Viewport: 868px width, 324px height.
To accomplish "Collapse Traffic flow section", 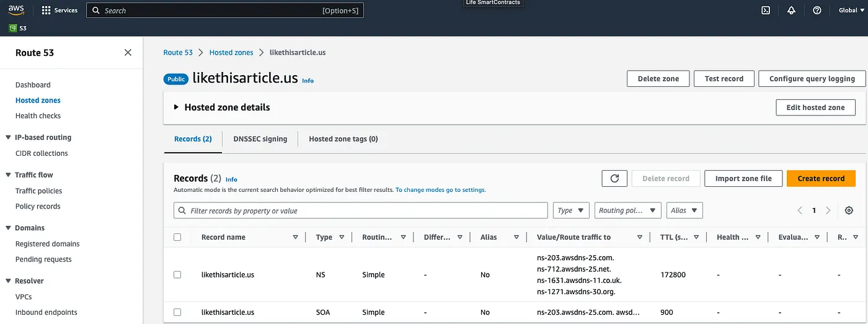I will [8, 175].
